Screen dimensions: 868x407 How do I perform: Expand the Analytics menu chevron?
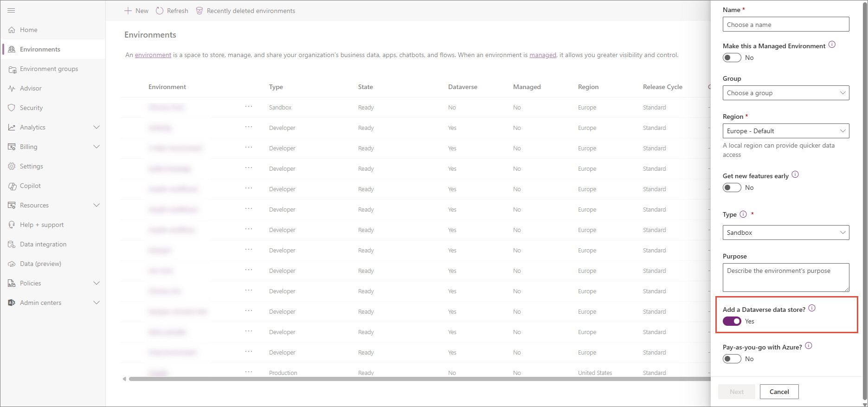96,127
